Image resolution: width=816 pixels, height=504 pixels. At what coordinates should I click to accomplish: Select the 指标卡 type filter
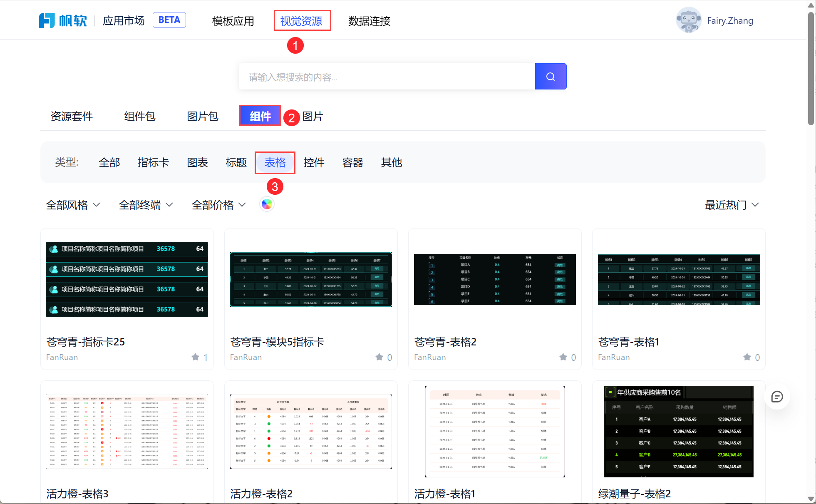(153, 162)
